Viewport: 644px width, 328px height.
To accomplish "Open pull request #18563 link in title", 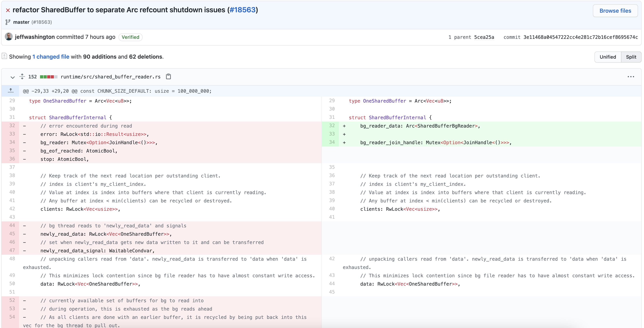I will click(x=242, y=10).
